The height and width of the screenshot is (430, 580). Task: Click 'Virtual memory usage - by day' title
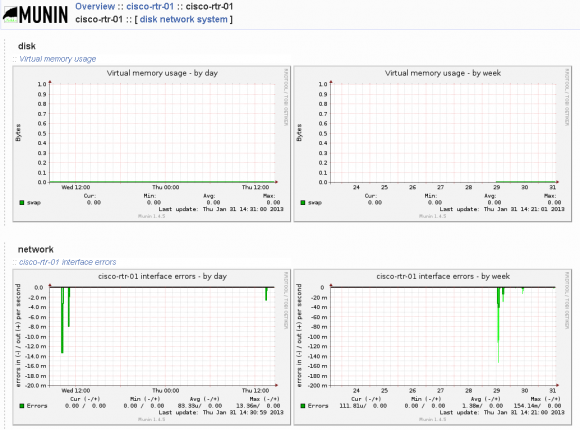pyautogui.click(x=162, y=73)
